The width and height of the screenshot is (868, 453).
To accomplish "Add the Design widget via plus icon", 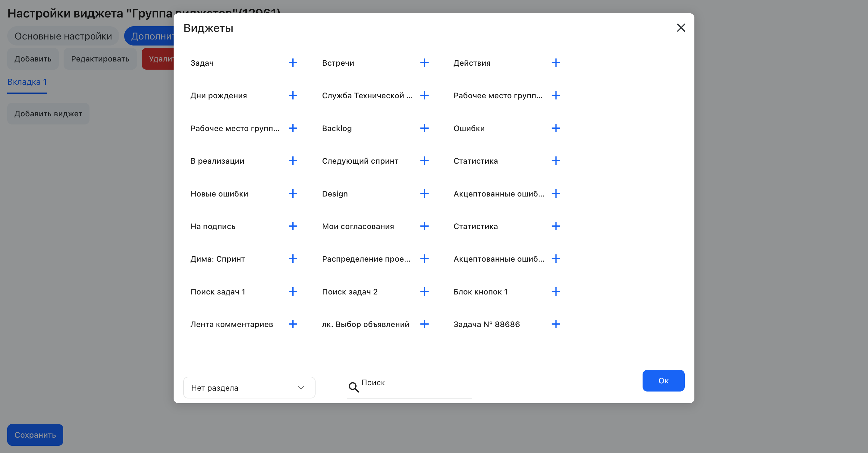I will (424, 193).
